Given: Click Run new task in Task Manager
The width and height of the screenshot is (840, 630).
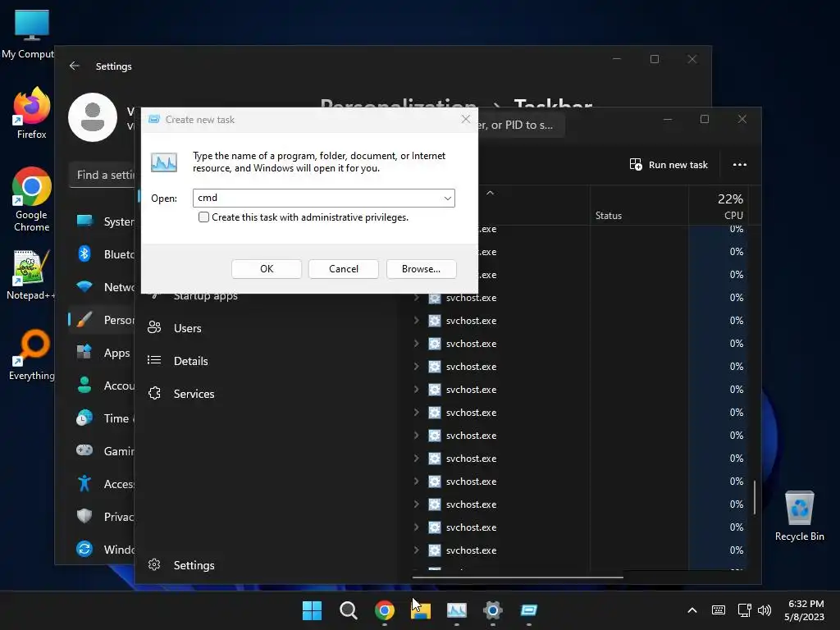Looking at the screenshot, I should (x=669, y=165).
